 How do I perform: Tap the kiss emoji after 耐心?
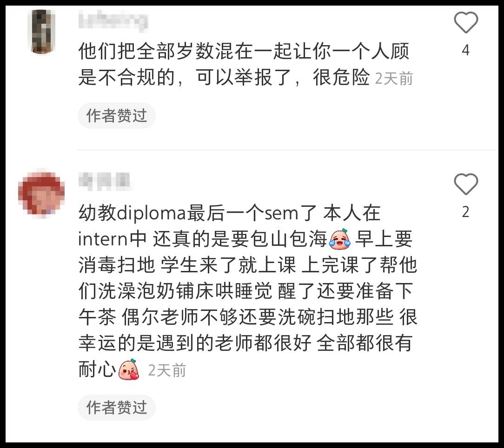(129, 369)
